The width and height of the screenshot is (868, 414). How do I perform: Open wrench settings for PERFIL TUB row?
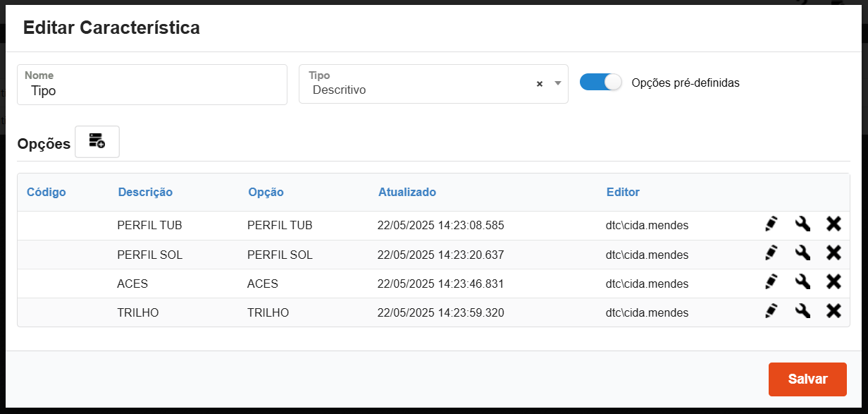[x=802, y=224]
